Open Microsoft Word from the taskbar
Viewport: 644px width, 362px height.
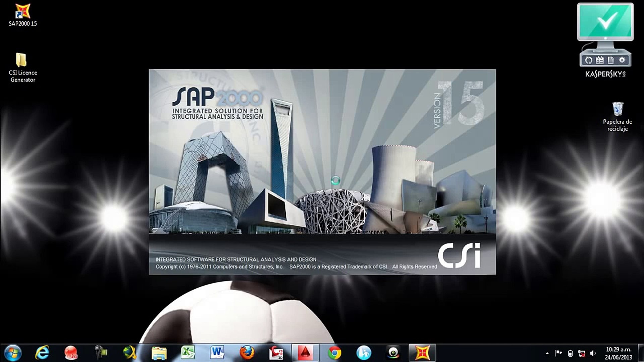pyautogui.click(x=217, y=353)
